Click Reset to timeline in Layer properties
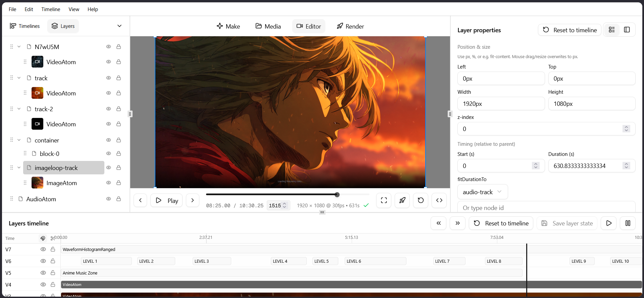This screenshot has height=298, width=644. pos(569,30)
